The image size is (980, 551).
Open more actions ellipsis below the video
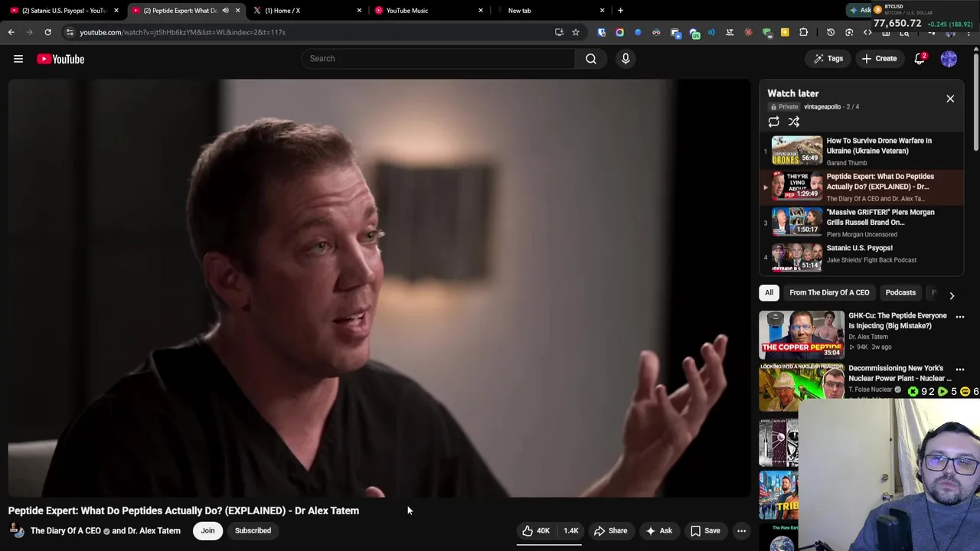741,531
